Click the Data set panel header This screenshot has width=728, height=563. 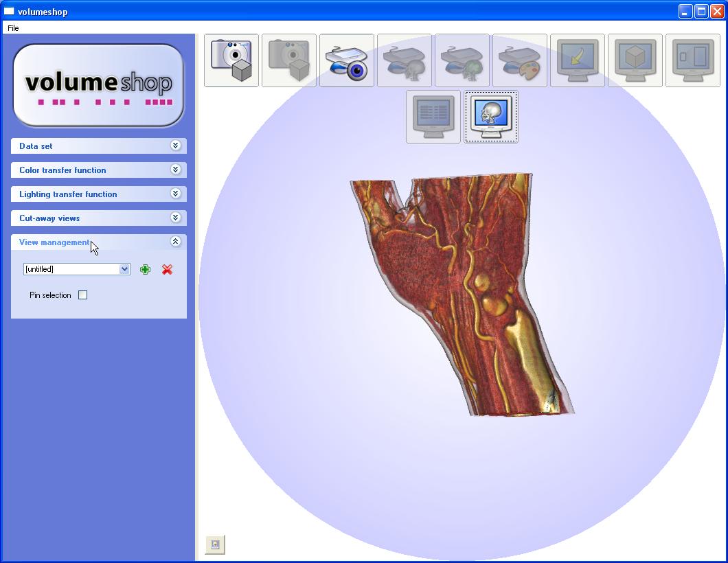[x=99, y=146]
